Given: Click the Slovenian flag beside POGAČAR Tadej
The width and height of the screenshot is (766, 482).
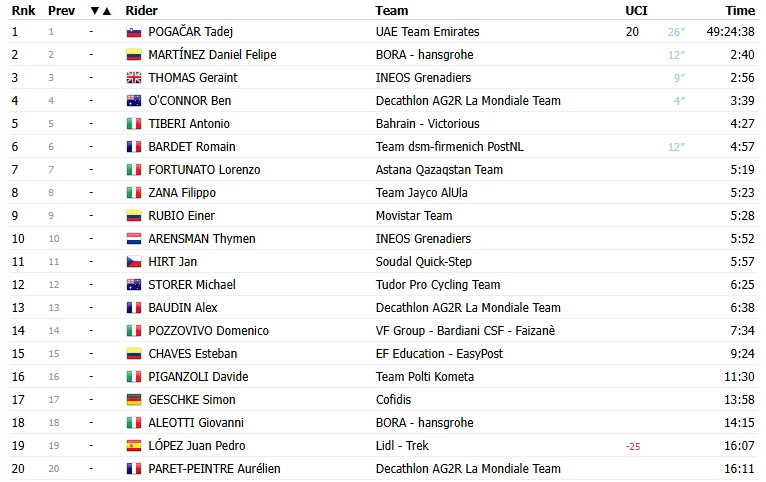Looking at the screenshot, I should coord(134,32).
